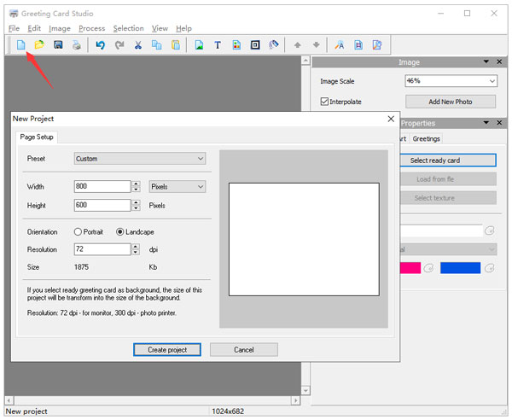Select the Add Text 'T' tool icon
512x420 pixels.
(218, 45)
